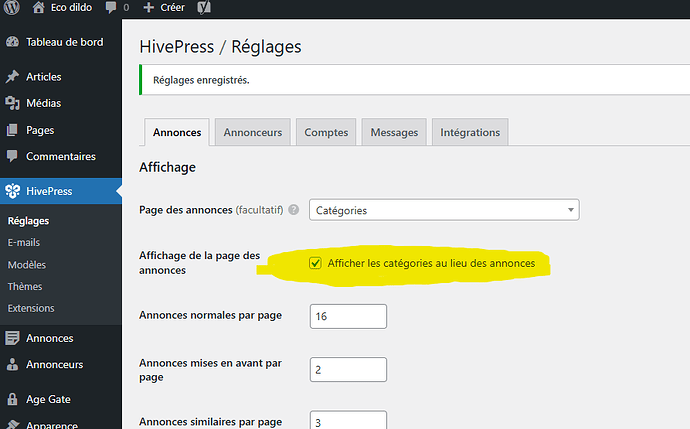The image size is (690, 429).
Task: Switch to the Annonces settings tab
Action: point(177,132)
